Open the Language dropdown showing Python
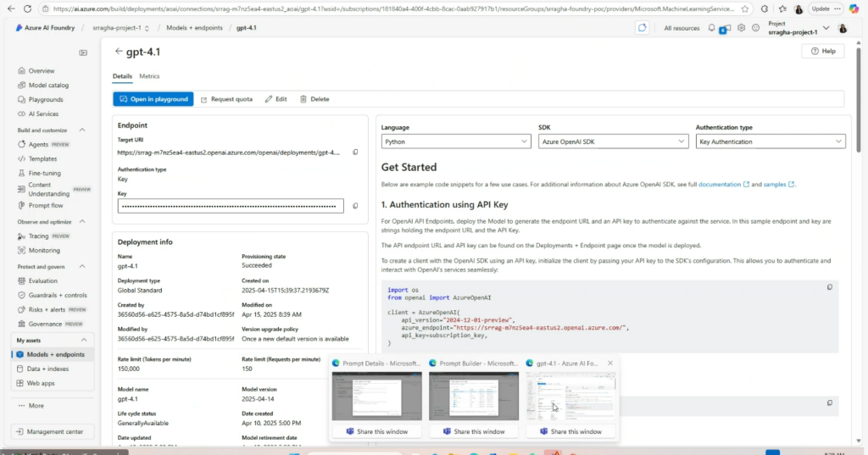The height and width of the screenshot is (455, 868). [456, 141]
